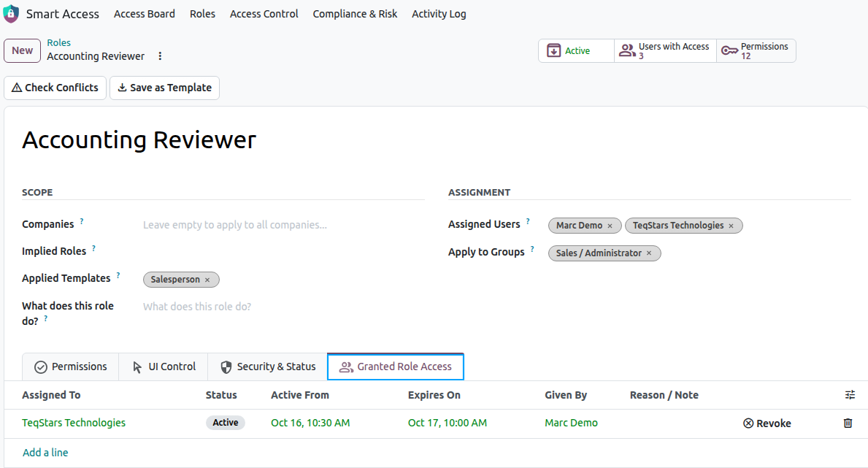Focus the role description input field

pyautogui.click(x=283, y=307)
